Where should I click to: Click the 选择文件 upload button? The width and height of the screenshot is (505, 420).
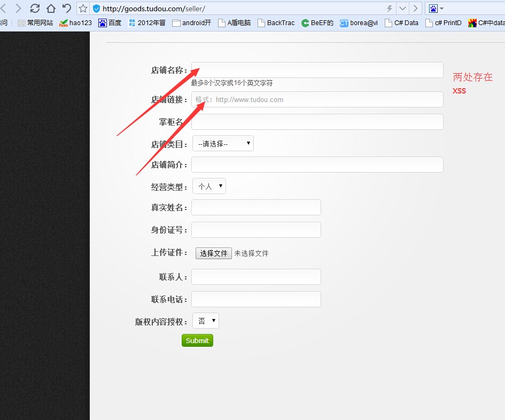click(x=214, y=253)
